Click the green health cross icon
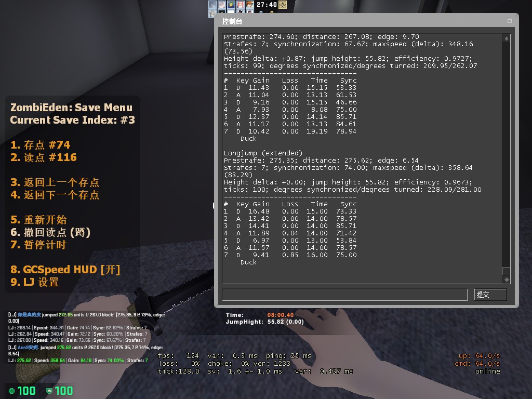Viewport: 532px width, 399px height. (11, 391)
